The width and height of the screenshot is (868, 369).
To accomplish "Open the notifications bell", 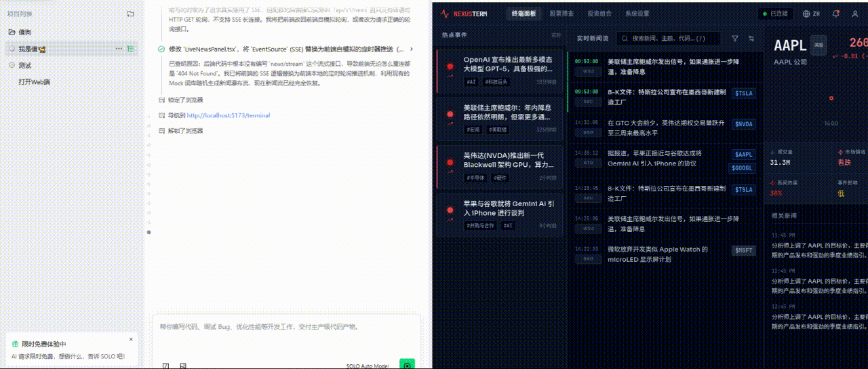I will click(x=835, y=13).
